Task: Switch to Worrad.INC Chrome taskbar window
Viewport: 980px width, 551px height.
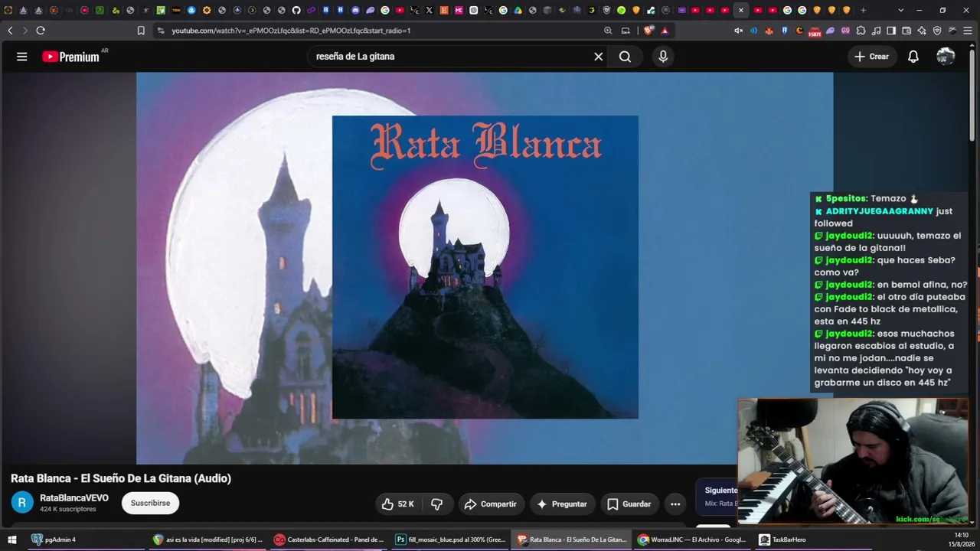Action: pos(692,540)
